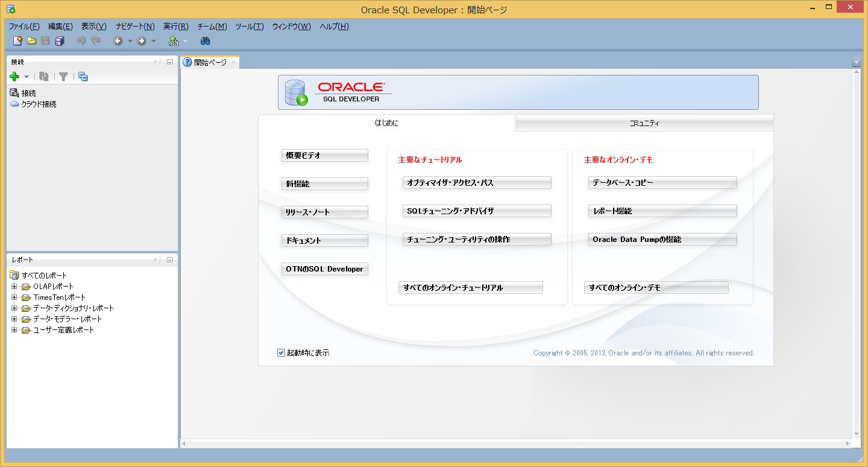Screen dimensions: 868x467
Task: Open the ヘルプ(H) menu
Action: pos(334,27)
